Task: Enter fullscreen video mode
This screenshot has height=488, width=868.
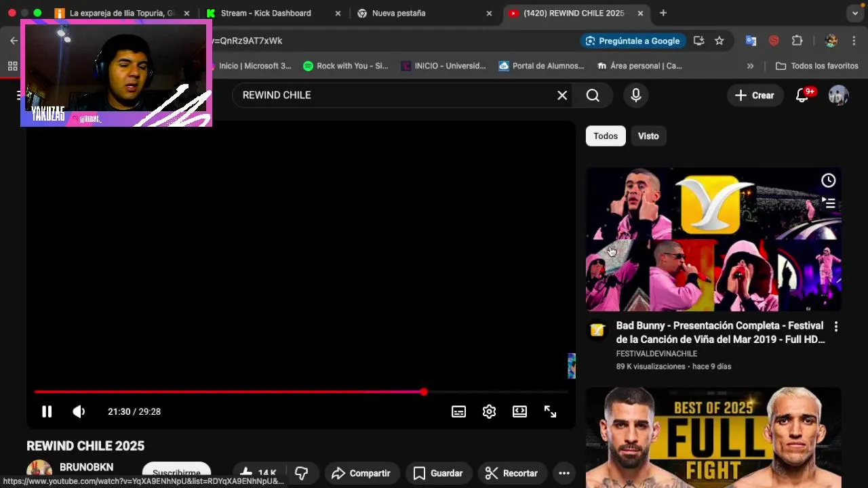Action: coord(550,411)
